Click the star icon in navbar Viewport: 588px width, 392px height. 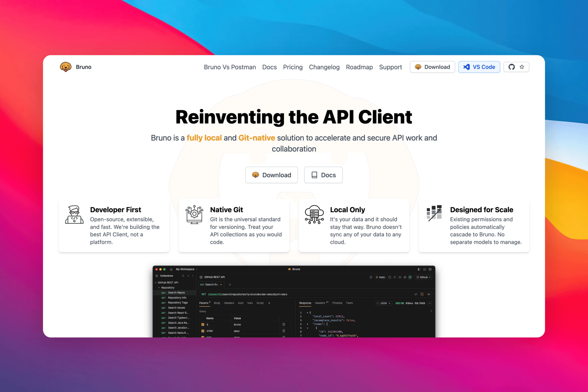coord(522,67)
